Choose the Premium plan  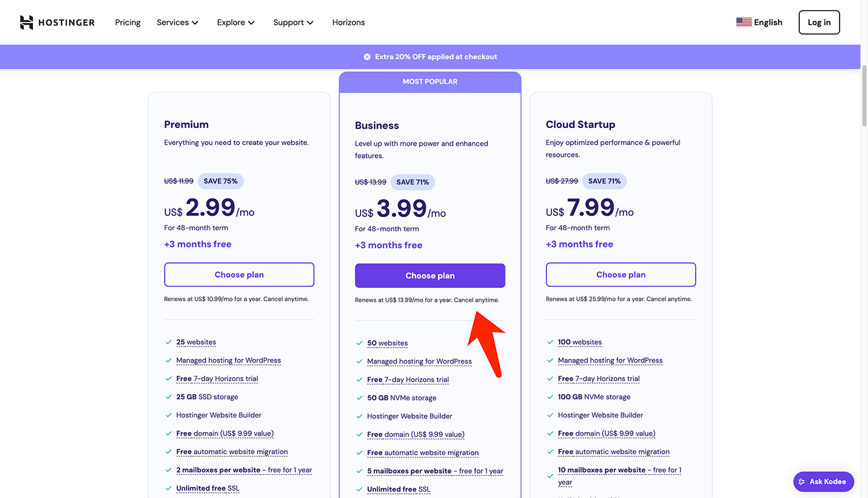pos(239,275)
